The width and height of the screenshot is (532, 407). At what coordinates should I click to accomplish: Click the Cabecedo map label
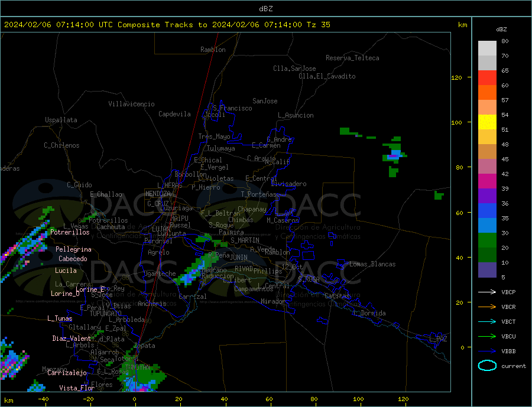click(73, 259)
